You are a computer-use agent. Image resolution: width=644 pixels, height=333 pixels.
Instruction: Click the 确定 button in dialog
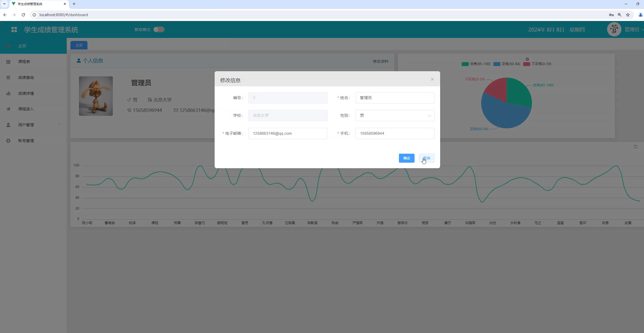[x=406, y=158]
